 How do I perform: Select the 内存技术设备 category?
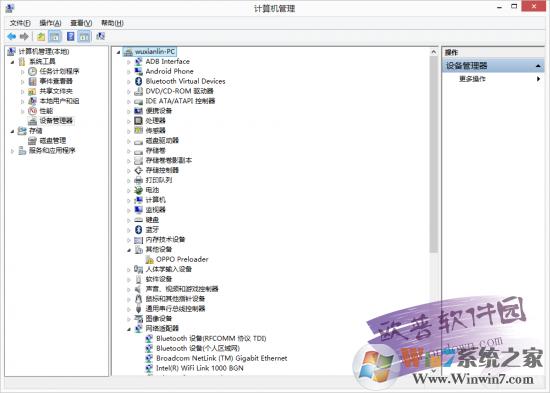pos(165,239)
